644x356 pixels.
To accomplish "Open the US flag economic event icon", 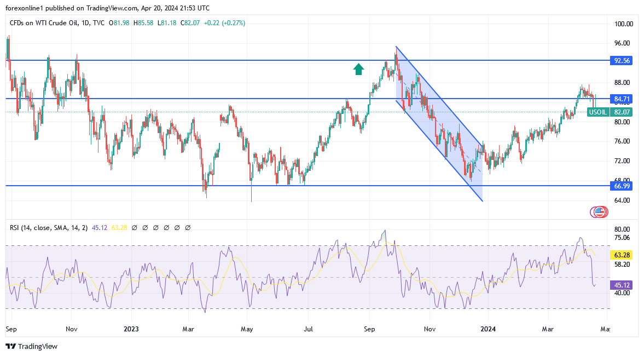I will [x=601, y=212].
